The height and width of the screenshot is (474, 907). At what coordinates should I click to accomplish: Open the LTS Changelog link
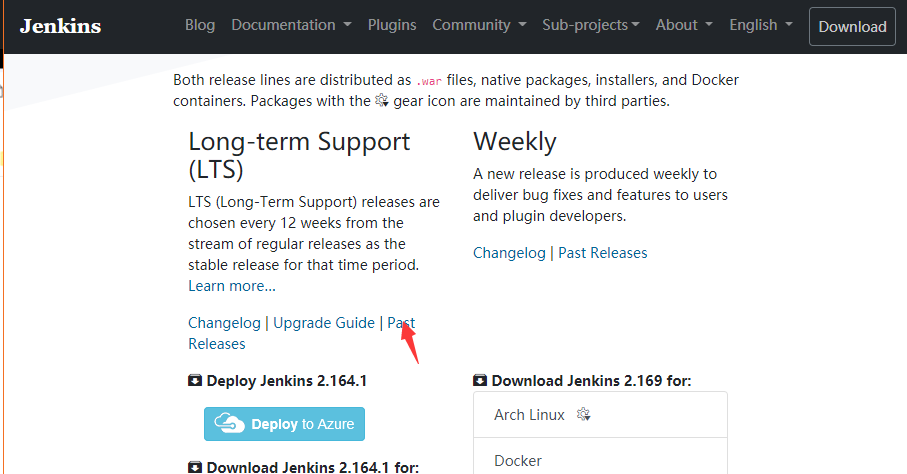coord(224,323)
